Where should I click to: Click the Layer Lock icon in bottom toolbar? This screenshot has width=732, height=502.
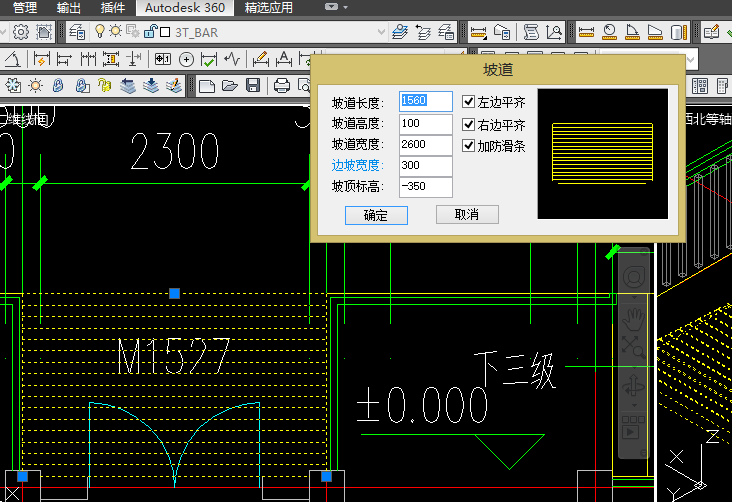pos(58,85)
